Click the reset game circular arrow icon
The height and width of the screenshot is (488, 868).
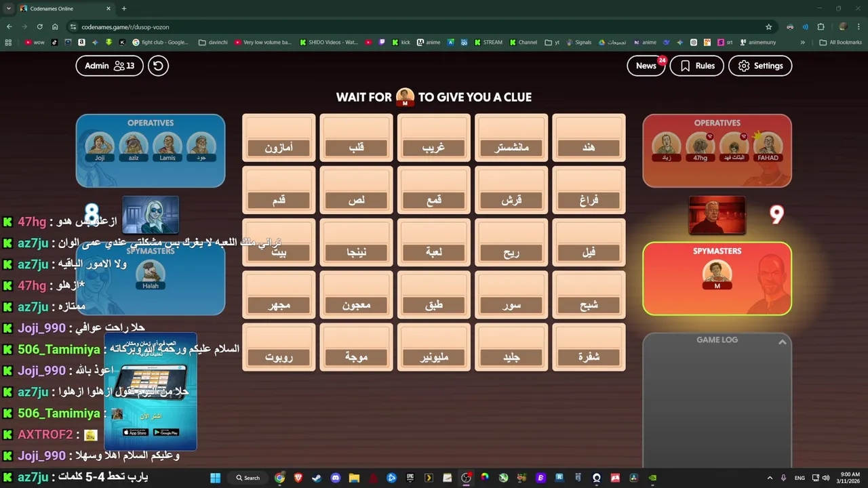(x=158, y=66)
